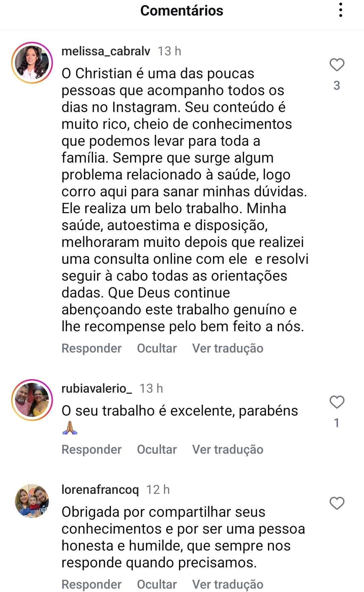
Task: Open lorenafrancoq's profile picture
Action: click(x=32, y=501)
